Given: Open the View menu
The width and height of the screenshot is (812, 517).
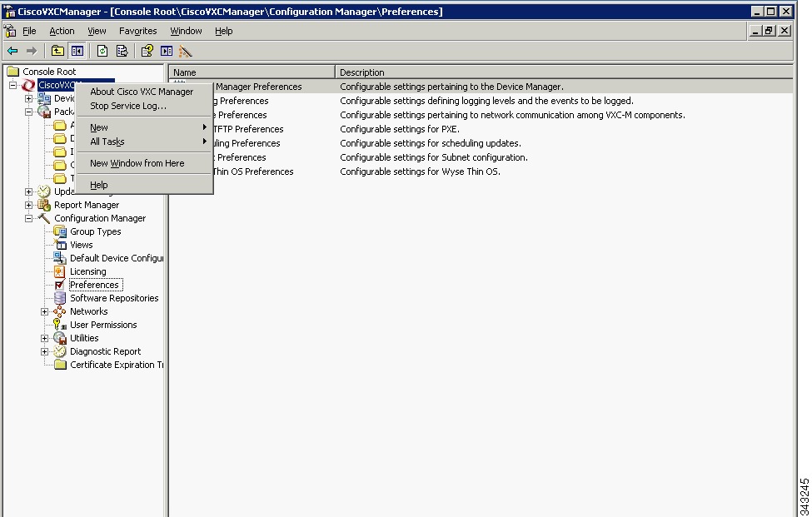Looking at the screenshot, I should [x=97, y=31].
